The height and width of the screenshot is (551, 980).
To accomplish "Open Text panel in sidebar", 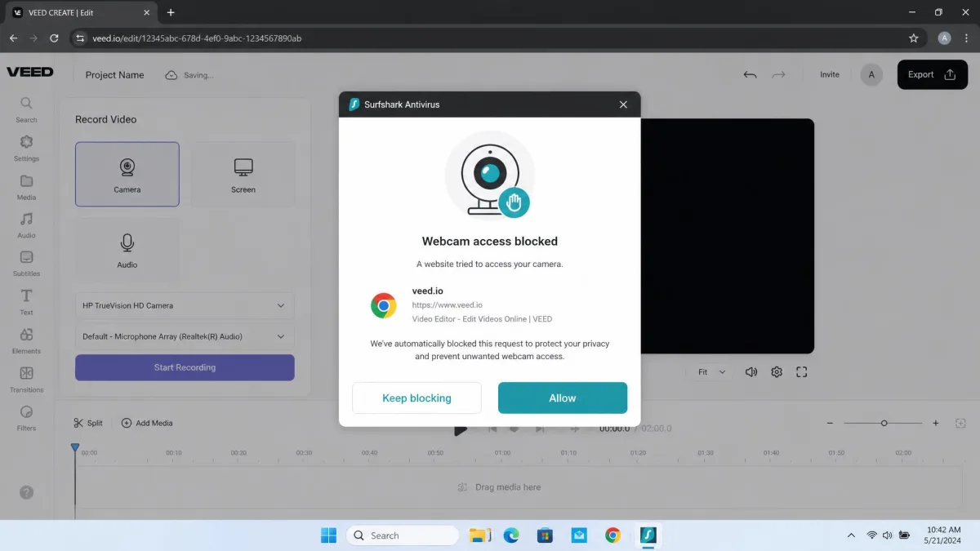I will pos(26,301).
